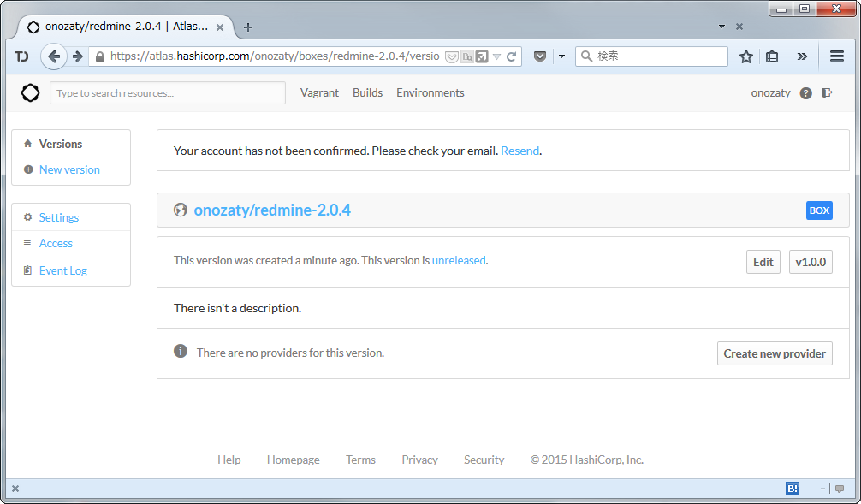This screenshot has width=861, height=504.
Task: Click the Resend confirmation email link
Action: click(520, 151)
